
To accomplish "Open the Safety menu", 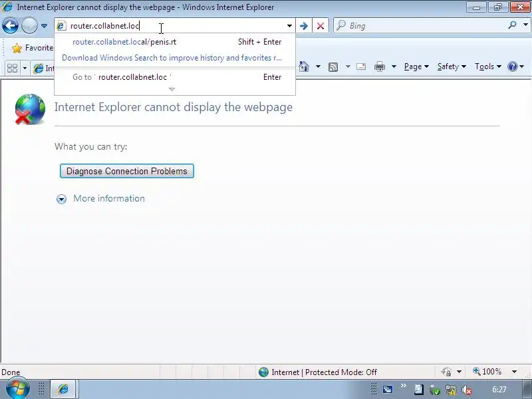I will (x=452, y=66).
